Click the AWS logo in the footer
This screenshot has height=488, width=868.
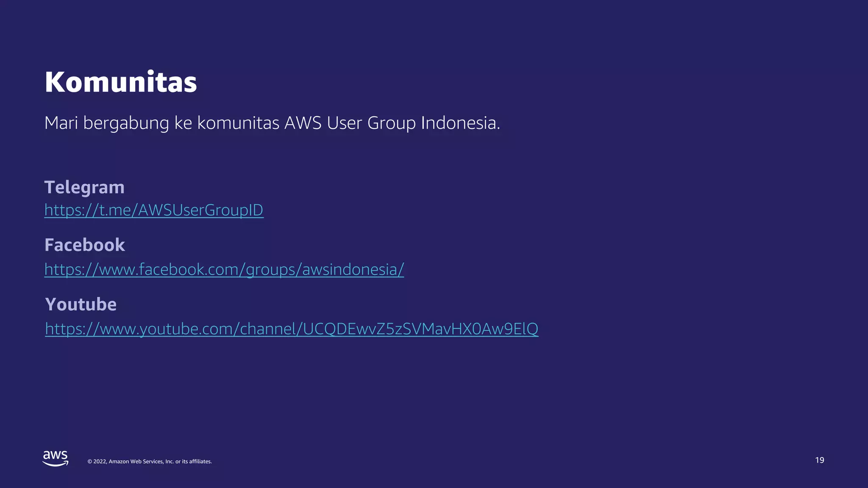click(56, 458)
